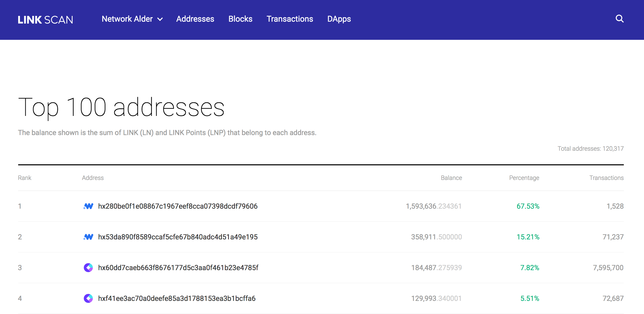The image size is (644, 314).
Task: Click the wallet icon beside address hx280be0f1e
Action: [88, 206]
